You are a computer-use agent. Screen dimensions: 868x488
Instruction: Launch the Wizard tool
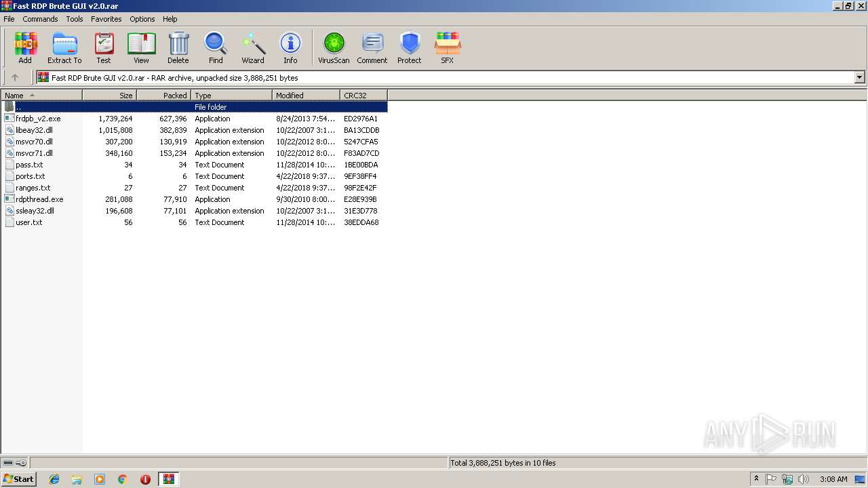[x=253, y=47]
